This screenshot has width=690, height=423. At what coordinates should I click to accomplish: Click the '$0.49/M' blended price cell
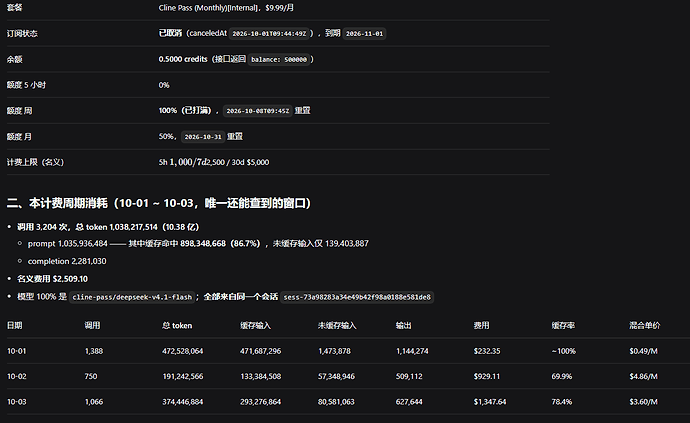(x=643, y=351)
